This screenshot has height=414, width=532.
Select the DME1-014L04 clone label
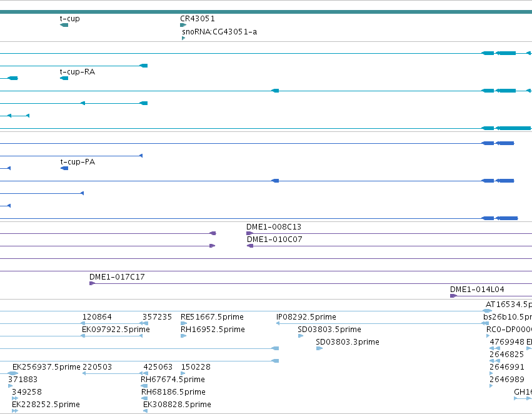point(477,290)
